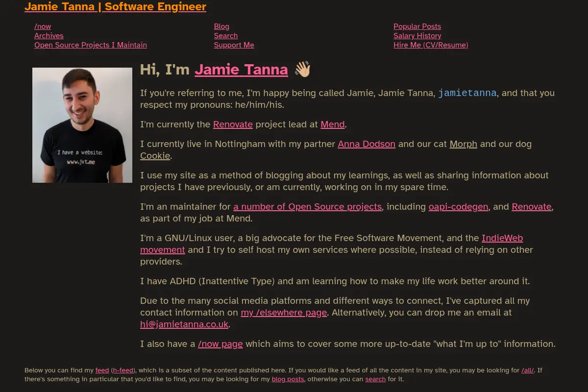Open Open Source Projects I Maintain
588x392 pixels.
(x=91, y=45)
